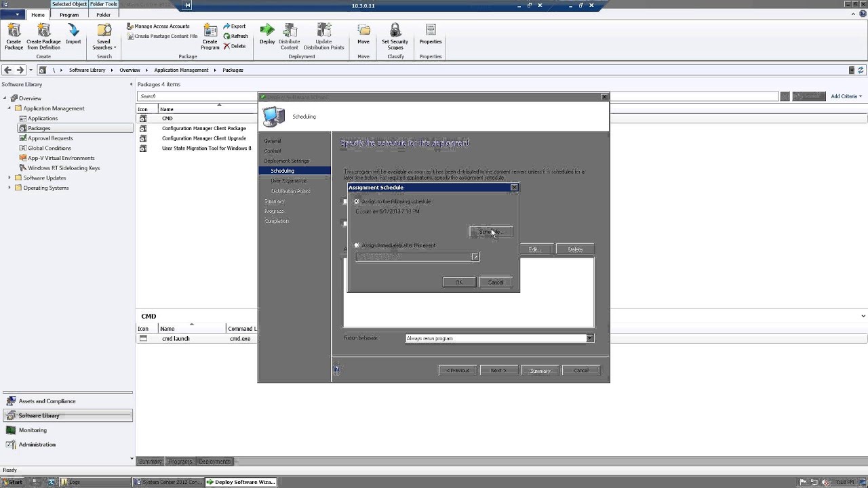Switch to the Program ribbon tab
Screen dimensions: 868x488
pos(68,14)
